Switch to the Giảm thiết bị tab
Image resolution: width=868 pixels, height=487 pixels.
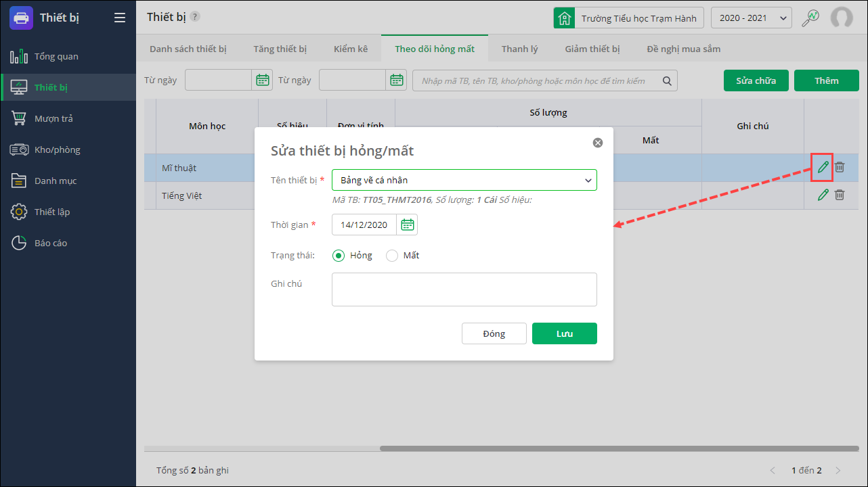(592, 49)
